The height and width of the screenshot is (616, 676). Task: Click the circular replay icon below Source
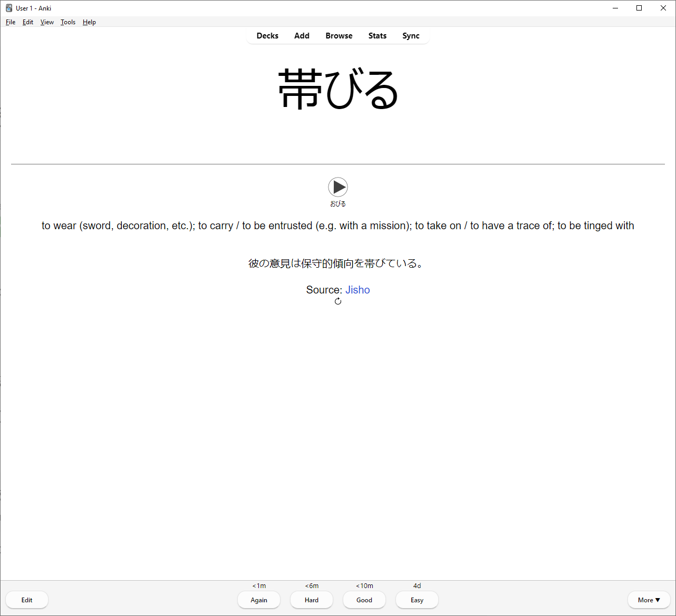[x=338, y=301]
